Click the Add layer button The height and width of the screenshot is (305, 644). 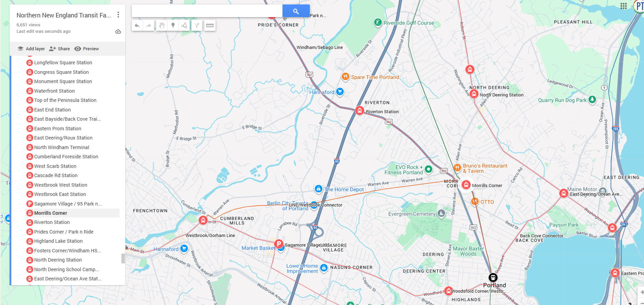[x=31, y=49]
